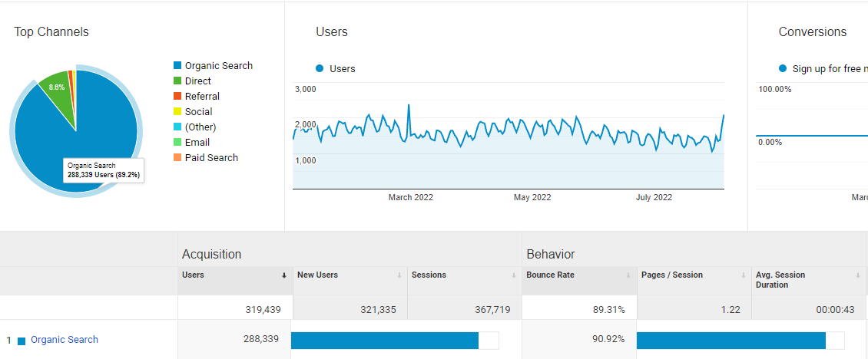Viewport: 868px width, 359px height.
Task: Click the Acquisition column group header
Action: click(x=211, y=255)
